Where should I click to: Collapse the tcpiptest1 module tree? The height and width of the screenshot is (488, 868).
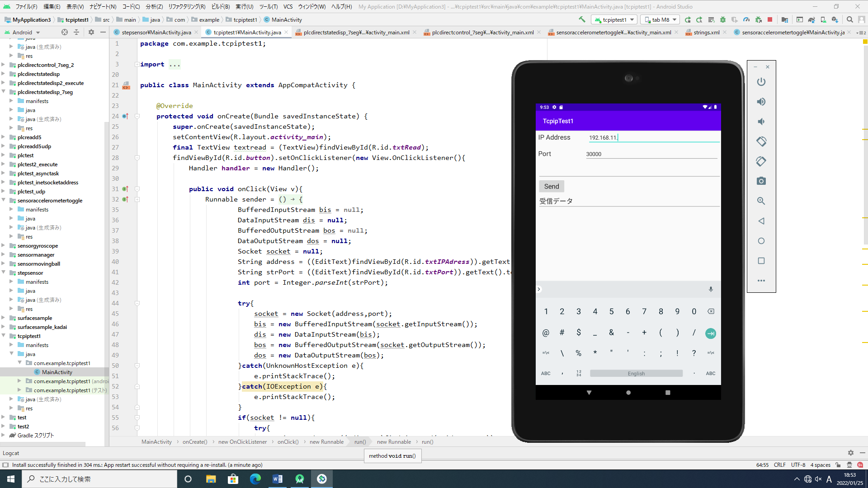tap(4, 336)
